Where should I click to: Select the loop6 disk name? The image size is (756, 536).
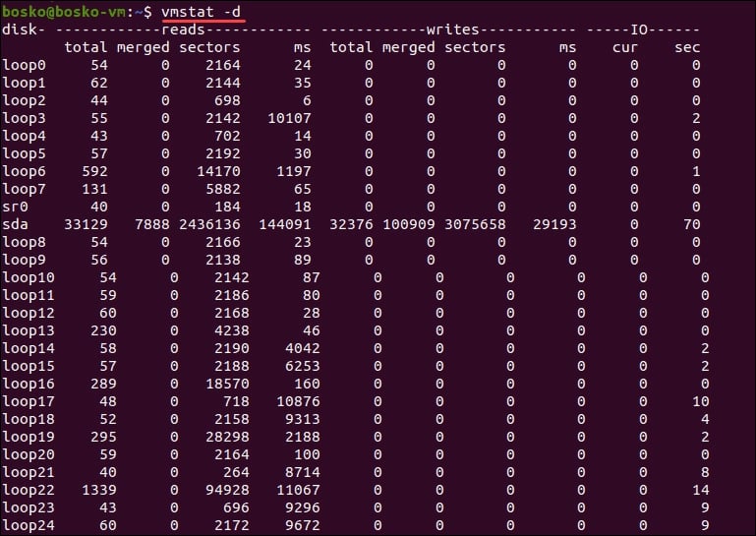point(25,171)
